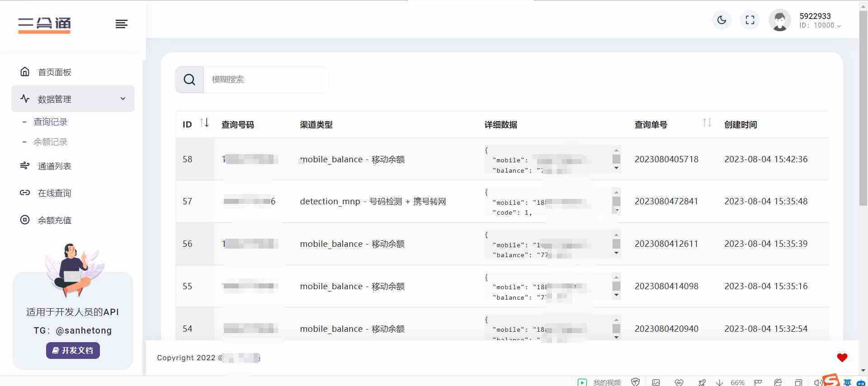Image resolution: width=868 pixels, height=386 pixels.
Task: Click the 详细数据 column header
Action: tap(501, 125)
